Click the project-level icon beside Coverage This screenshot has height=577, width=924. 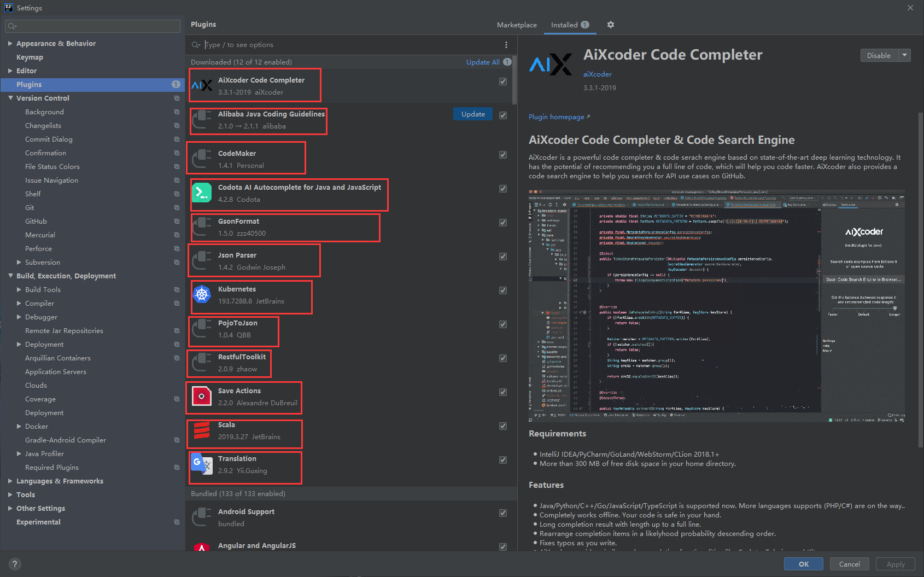[x=177, y=399]
